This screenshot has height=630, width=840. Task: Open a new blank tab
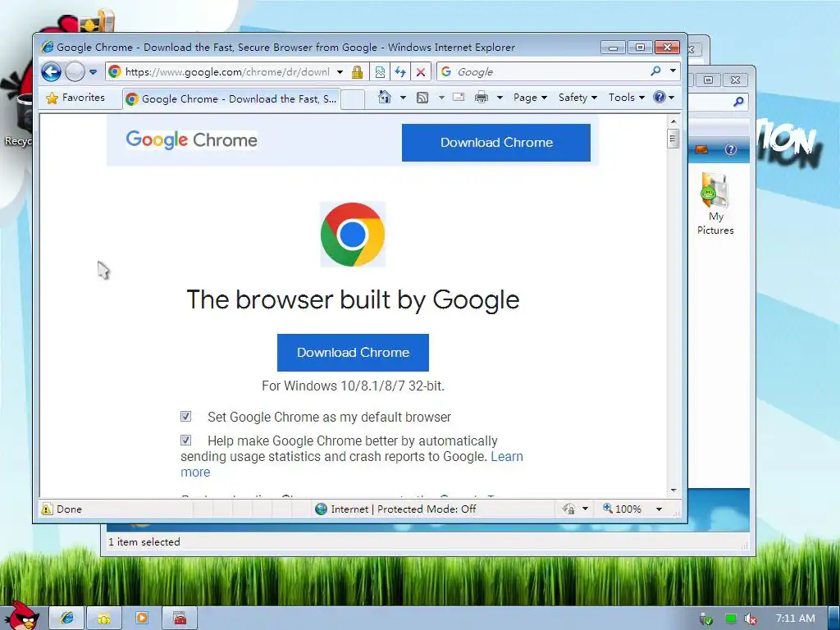353,99
